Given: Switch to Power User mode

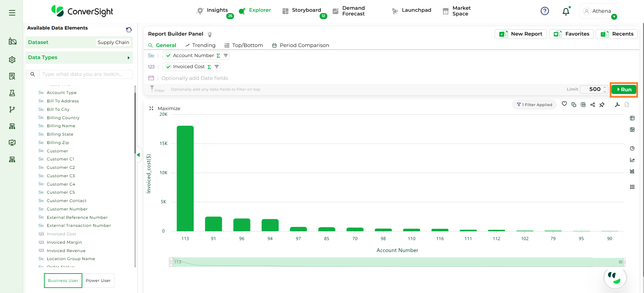Looking at the screenshot, I should (x=98, y=281).
